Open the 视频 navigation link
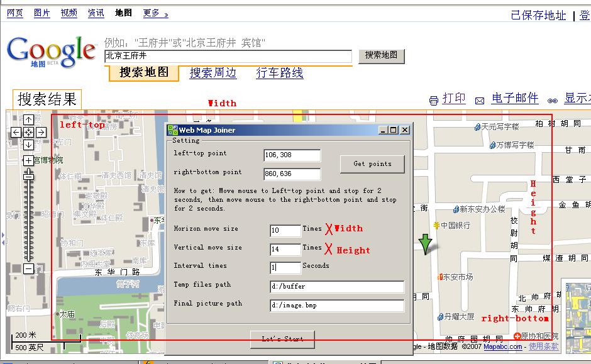The height and width of the screenshot is (364, 591). point(69,13)
